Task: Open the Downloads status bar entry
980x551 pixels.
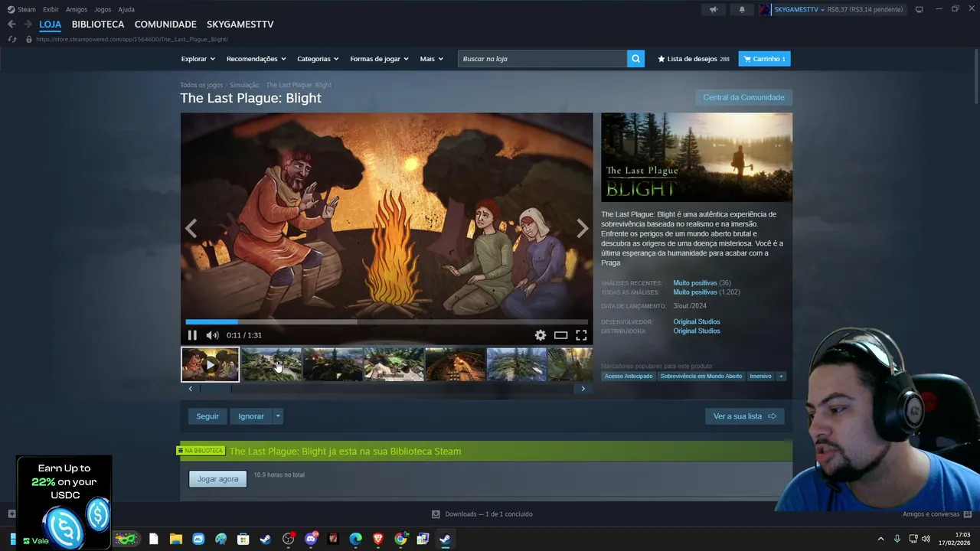Action: [x=482, y=514]
